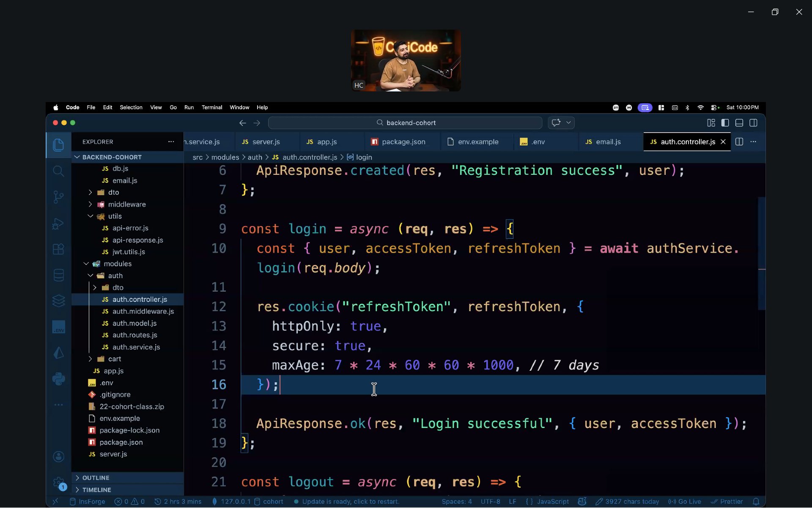Click the Python icon in activity bar
The image size is (812, 508).
point(58,378)
